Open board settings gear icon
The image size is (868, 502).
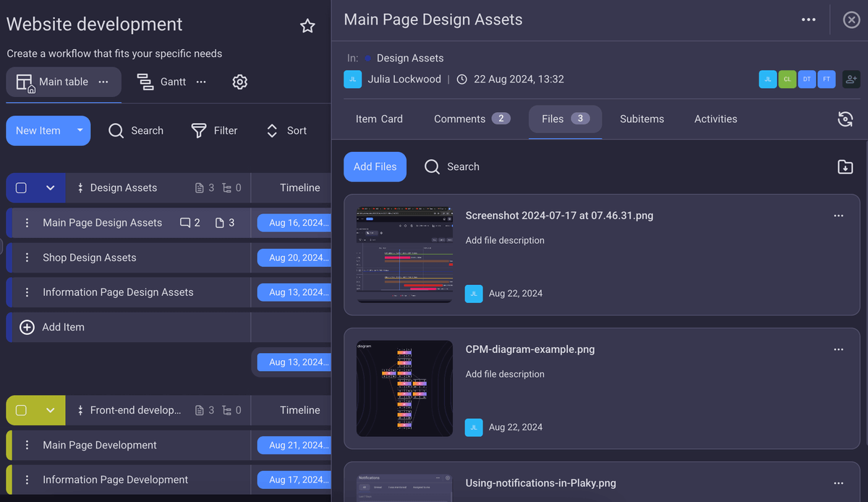(x=240, y=82)
